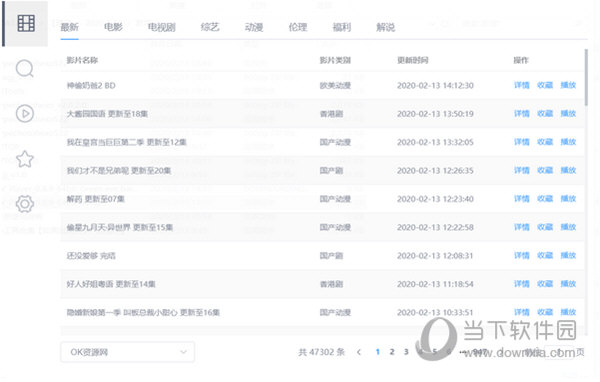600x382 pixels.
Task: Click the list's vertical scrollbar
Action: (586, 77)
